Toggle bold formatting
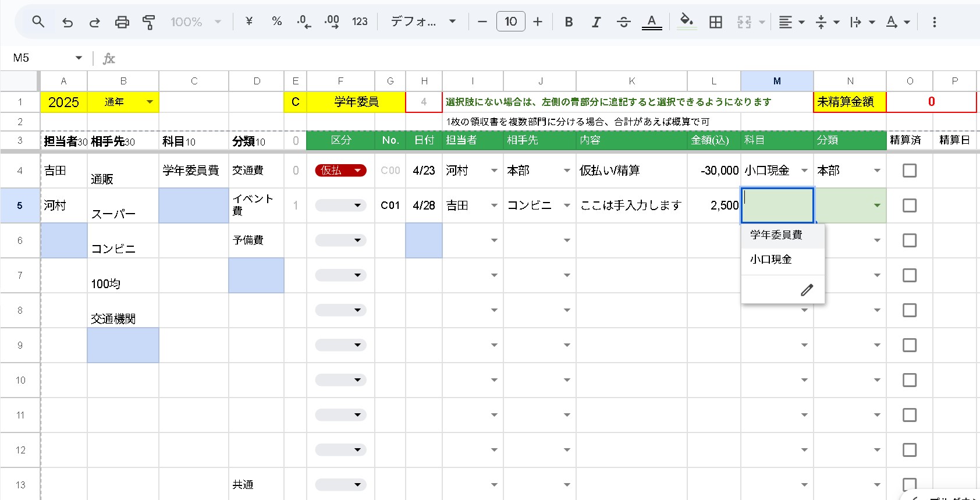980x500 pixels. point(569,22)
